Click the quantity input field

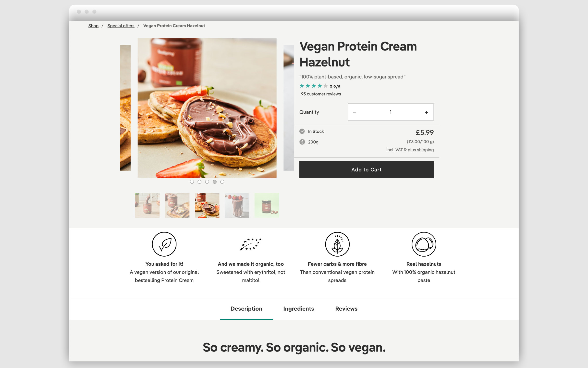(x=391, y=112)
